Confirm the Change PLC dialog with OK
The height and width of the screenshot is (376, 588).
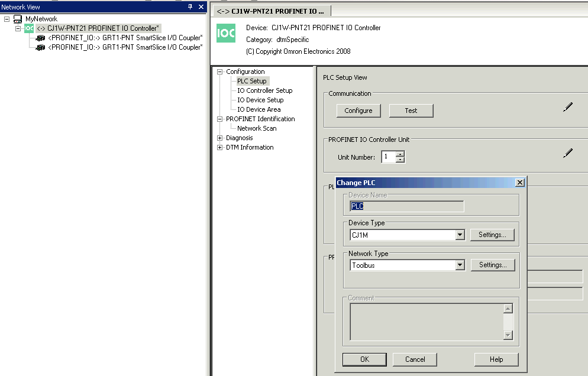364,359
